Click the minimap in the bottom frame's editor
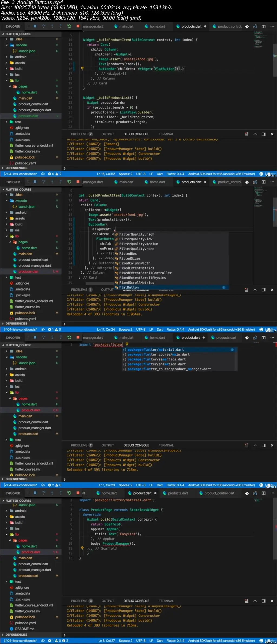277x644 pixels. [x=258, y=500]
